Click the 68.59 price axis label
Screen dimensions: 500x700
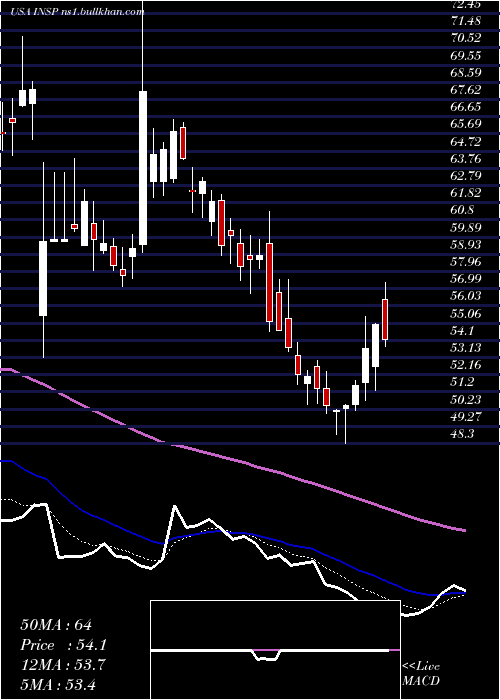pyautogui.click(x=466, y=72)
